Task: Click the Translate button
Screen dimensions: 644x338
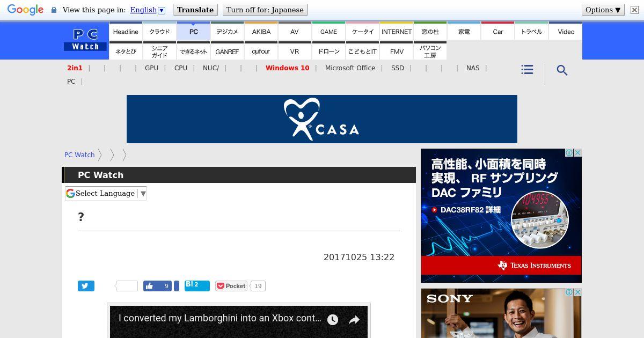Action: tap(195, 10)
